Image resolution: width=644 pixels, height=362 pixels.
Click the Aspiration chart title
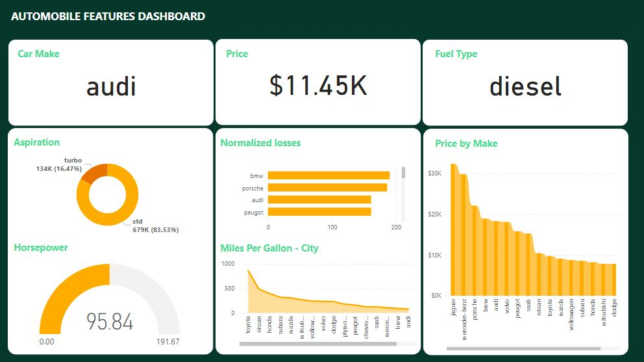tap(36, 142)
